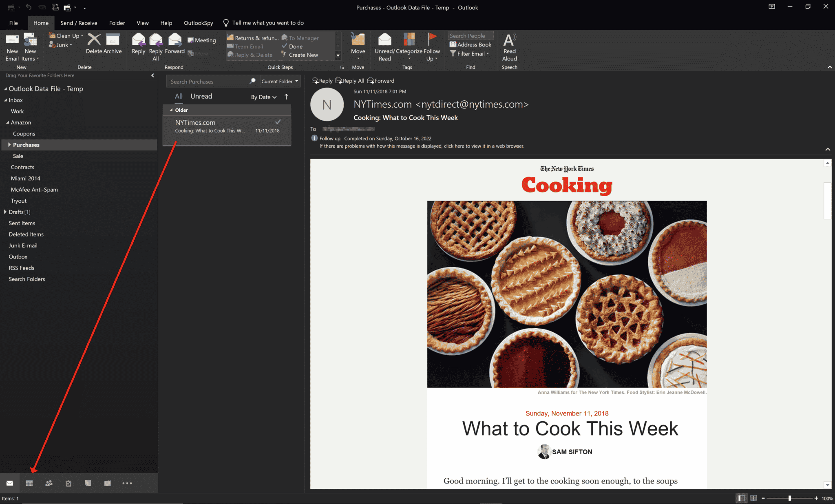Toggle the email checkmark flag

click(x=277, y=122)
